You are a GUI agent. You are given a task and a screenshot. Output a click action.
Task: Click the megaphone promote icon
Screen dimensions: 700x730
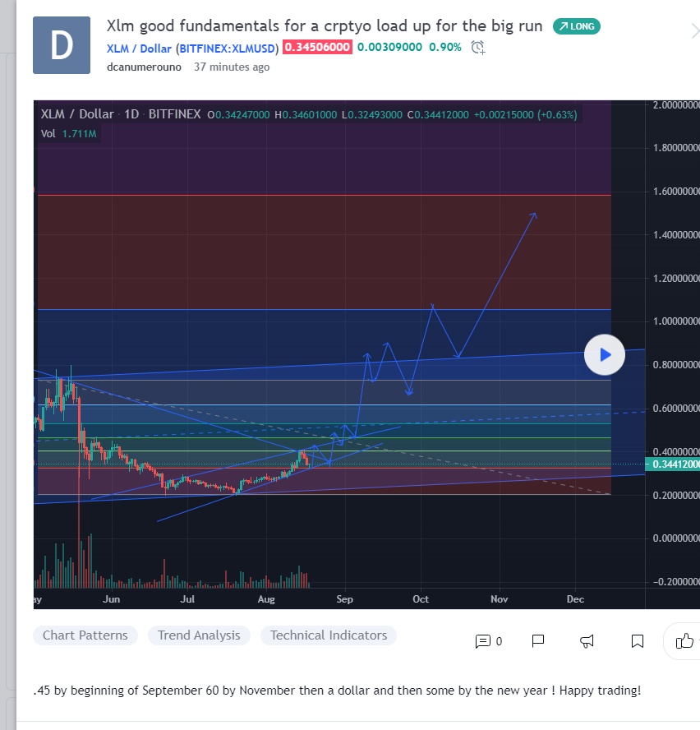[x=587, y=641]
